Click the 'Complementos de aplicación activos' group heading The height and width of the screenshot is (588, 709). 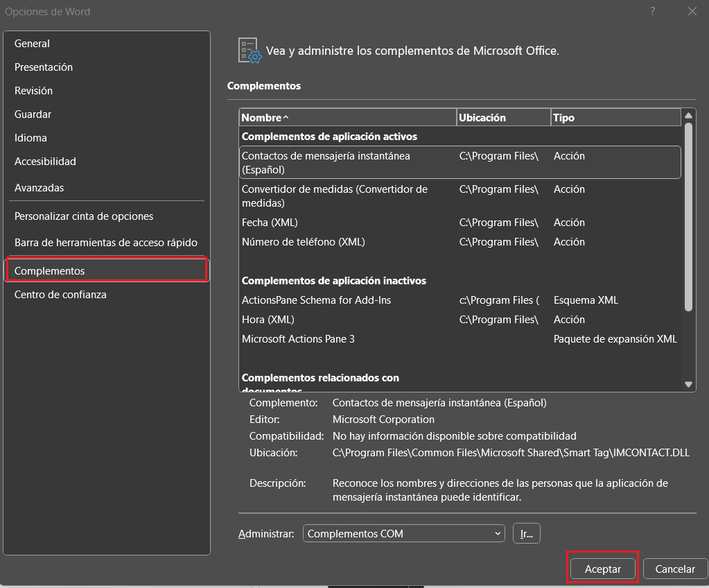[x=329, y=136]
